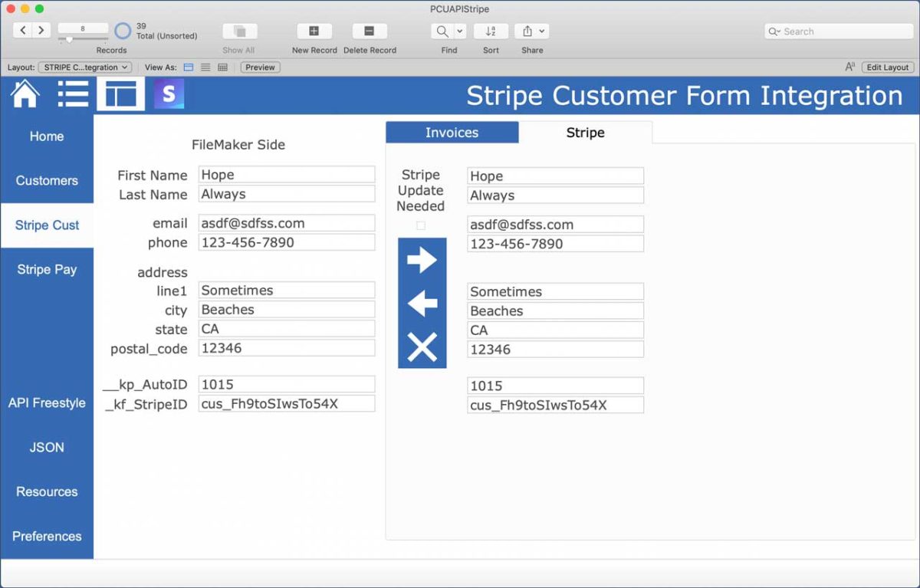
Task: Click the Home icon in the top toolbar
Action: (24, 93)
